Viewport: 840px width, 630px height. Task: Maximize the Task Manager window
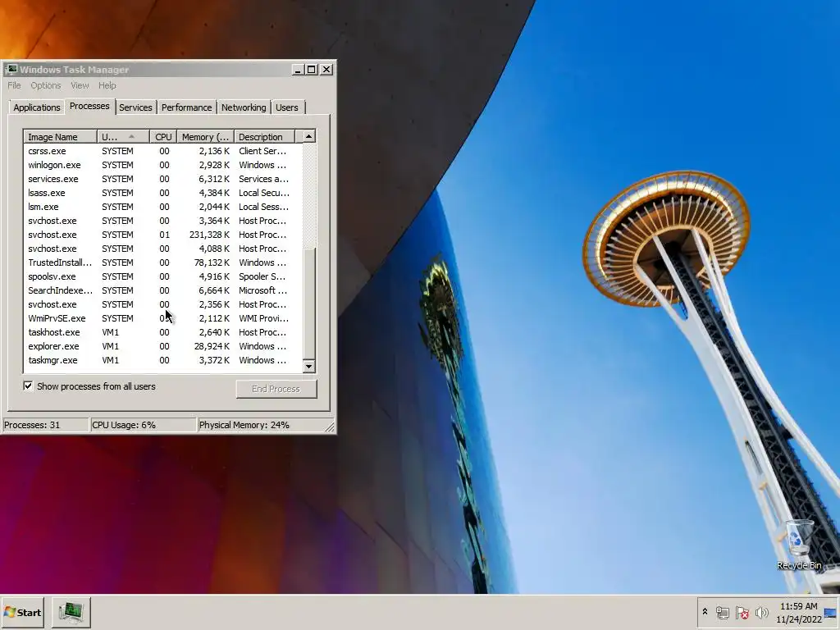(311, 70)
